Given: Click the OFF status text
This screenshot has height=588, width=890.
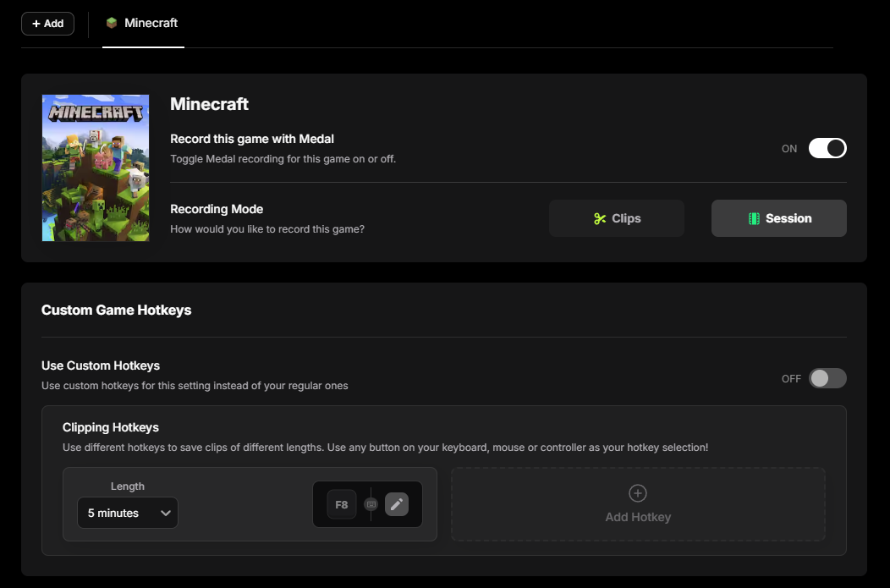Looking at the screenshot, I should pos(791,378).
